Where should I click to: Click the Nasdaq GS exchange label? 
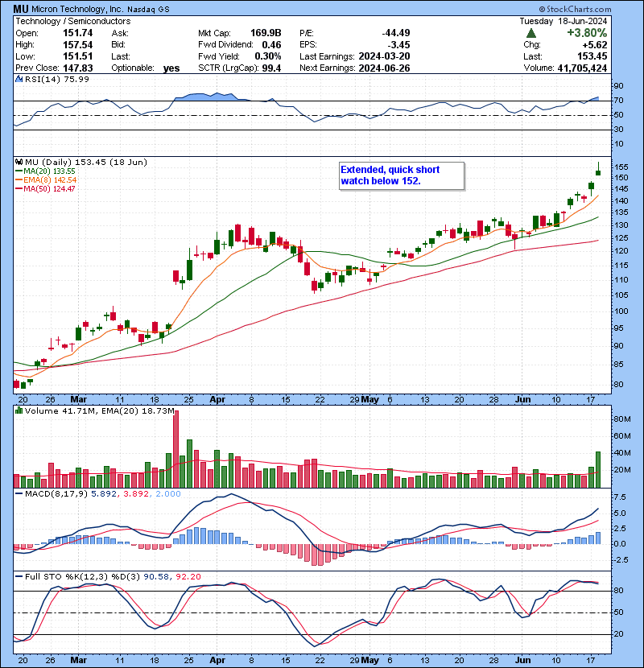tap(148, 10)
